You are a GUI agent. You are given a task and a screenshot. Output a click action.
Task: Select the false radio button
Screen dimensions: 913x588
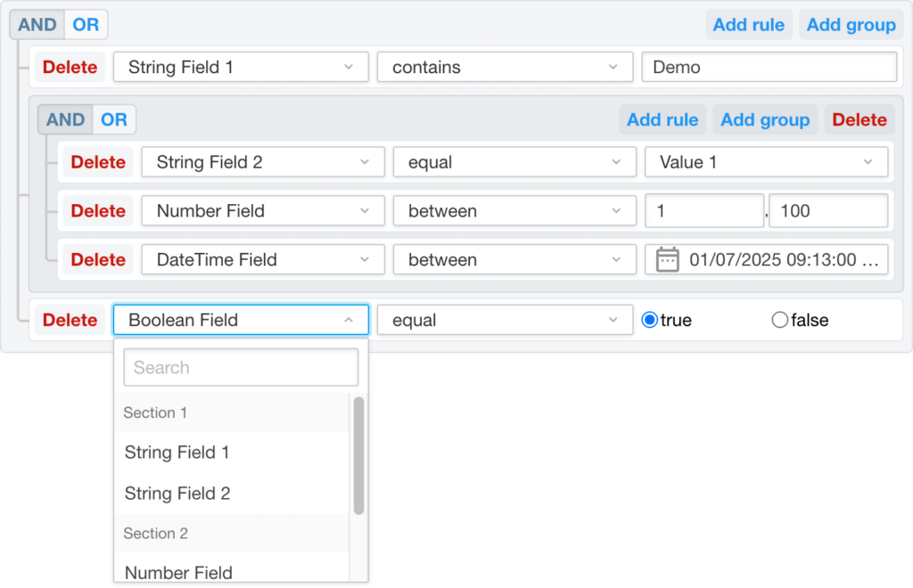click(x=780, y=321)
